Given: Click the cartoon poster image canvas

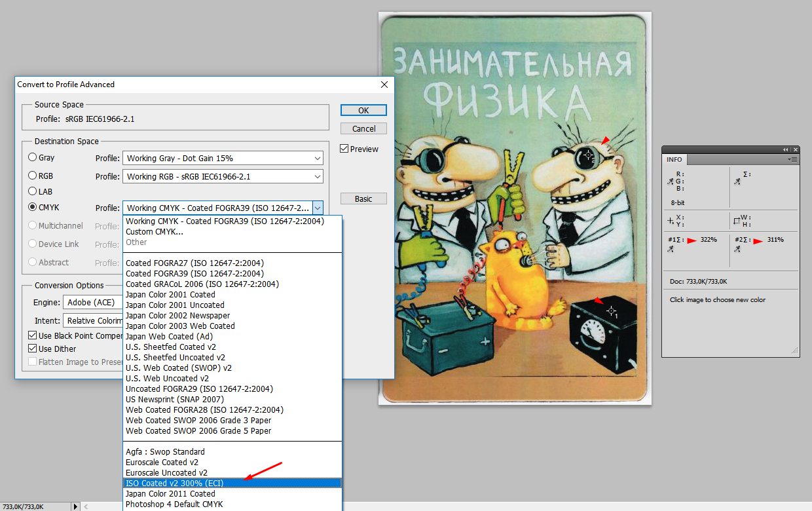Looking at the screenshot, I should pyautogui.click(x=515, y=209).
